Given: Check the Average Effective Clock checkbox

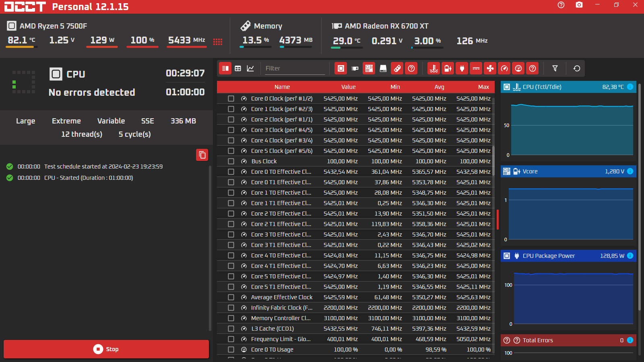Looking at the screenshot, I should (231, 297).
